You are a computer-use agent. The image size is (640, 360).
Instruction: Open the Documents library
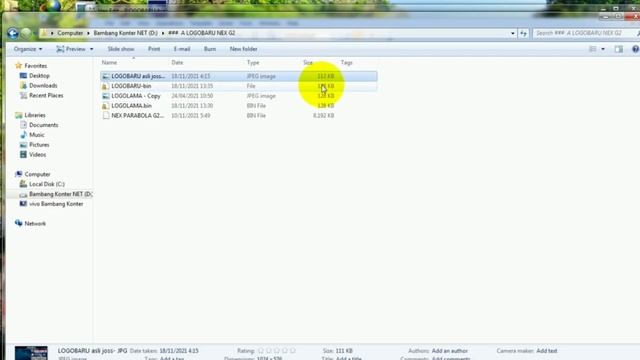pos(44,125)
